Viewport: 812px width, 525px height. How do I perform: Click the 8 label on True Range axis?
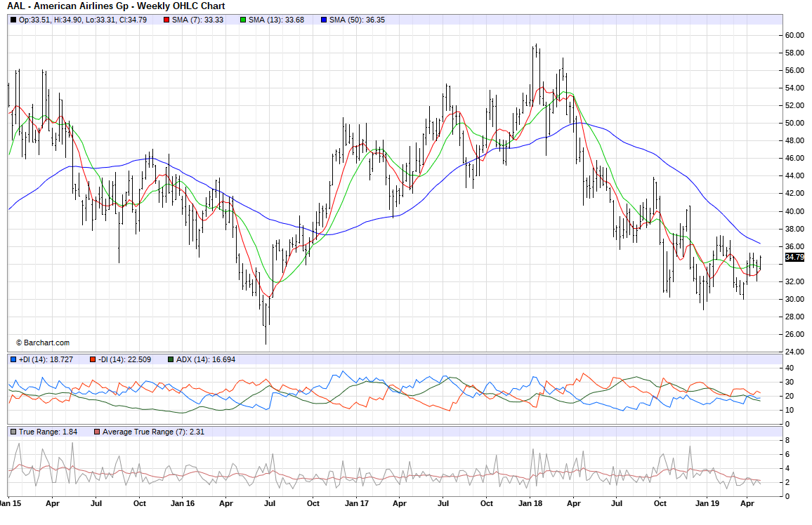(x=787, y=441)
